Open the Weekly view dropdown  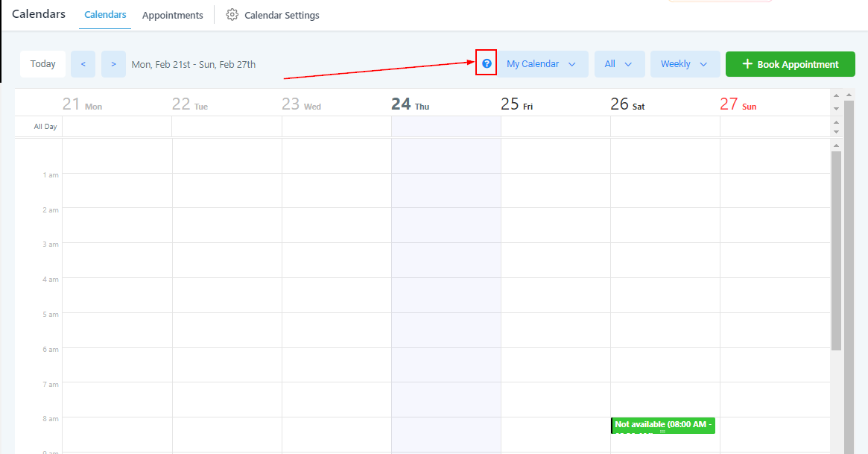tap(684, 64)
